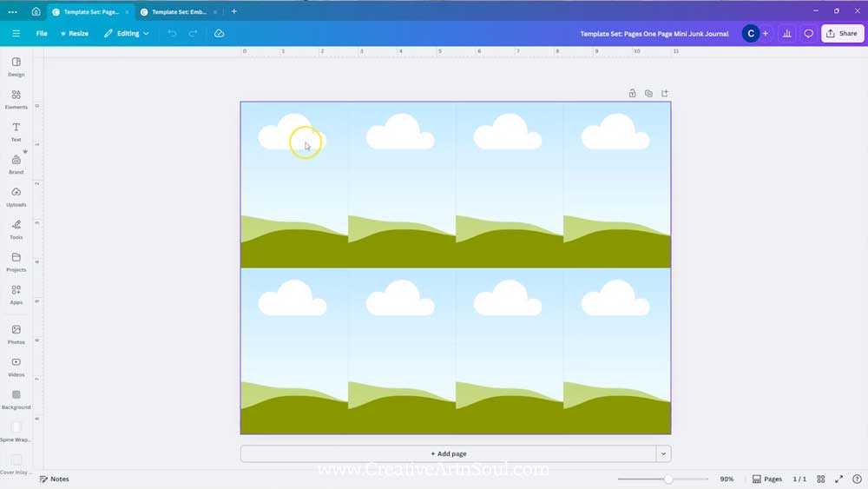This screenshot has width=868, height=489.
Task: Open the Apps panel
Action: [x=16, y=294]
